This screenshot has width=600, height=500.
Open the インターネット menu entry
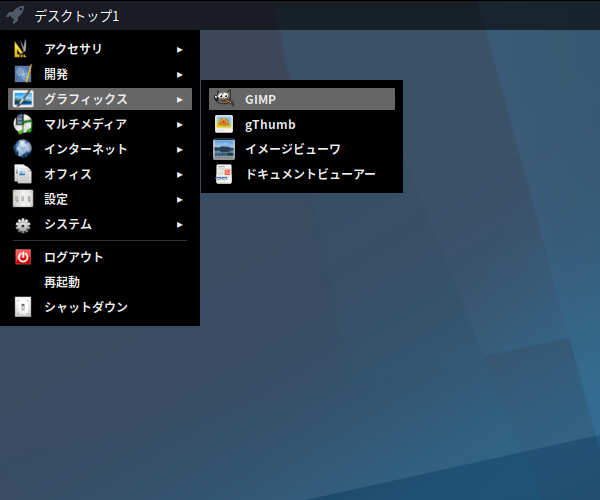[100, 149]
